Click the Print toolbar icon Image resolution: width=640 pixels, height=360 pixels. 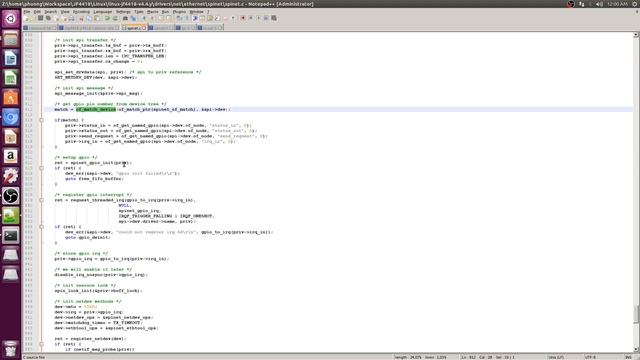tap(71, 18)
